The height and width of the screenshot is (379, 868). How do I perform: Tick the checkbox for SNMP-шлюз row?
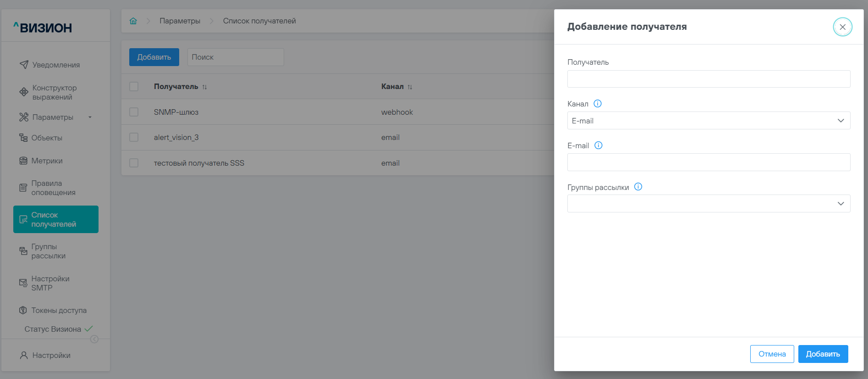(134, 112)
